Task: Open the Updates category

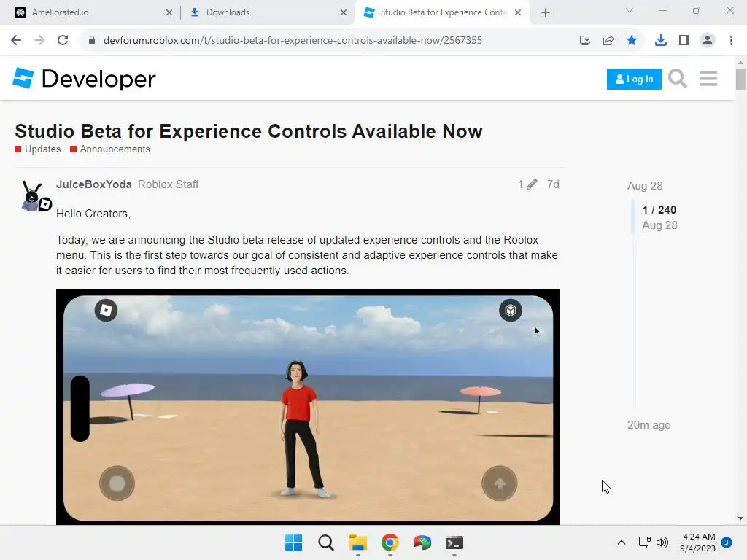Action: point(38,149)
